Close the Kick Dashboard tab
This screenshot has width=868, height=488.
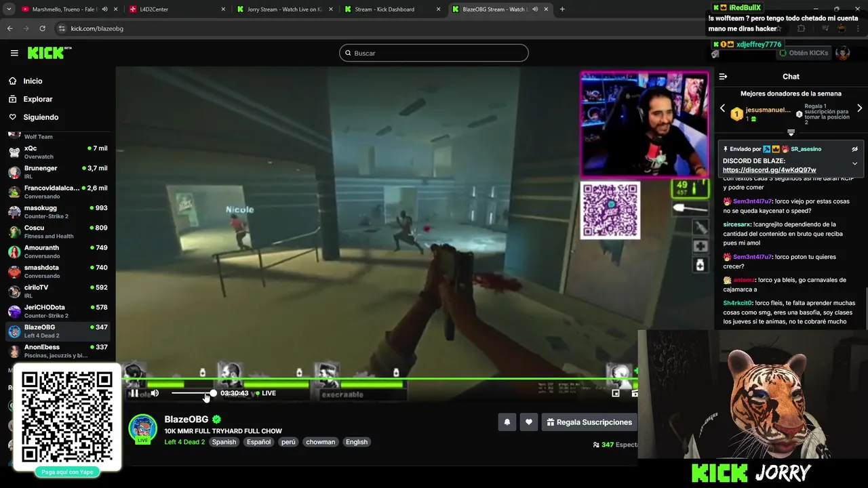click(x=439, y=9)
